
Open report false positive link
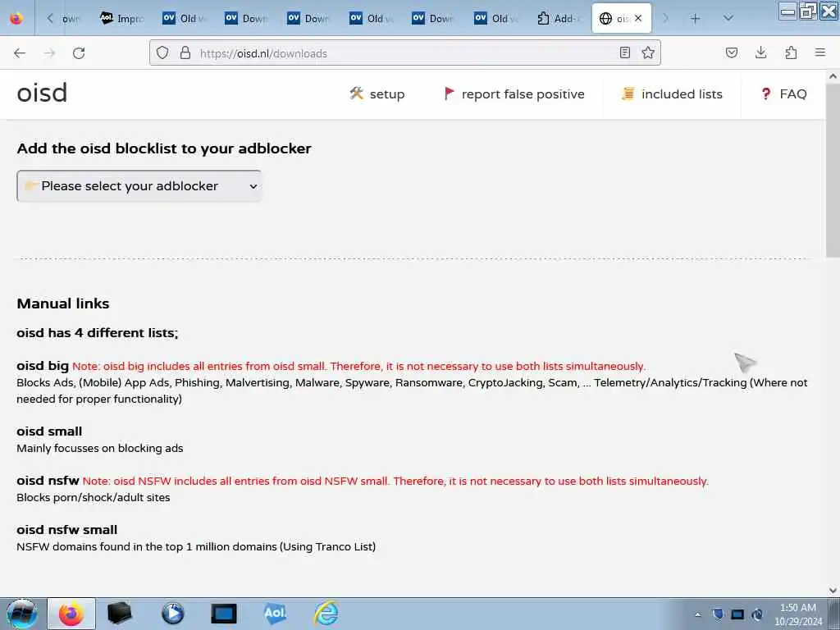(x=514, y=94)
